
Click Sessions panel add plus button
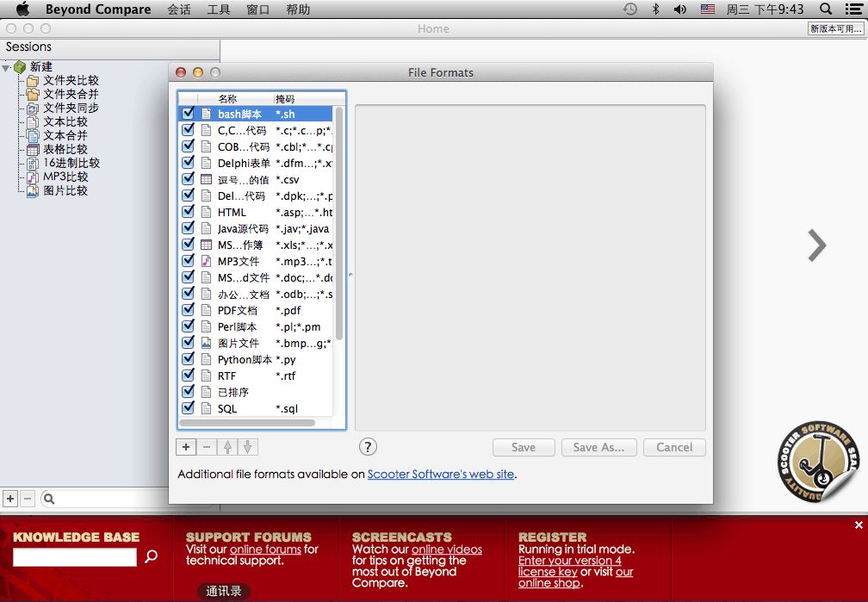10,499
